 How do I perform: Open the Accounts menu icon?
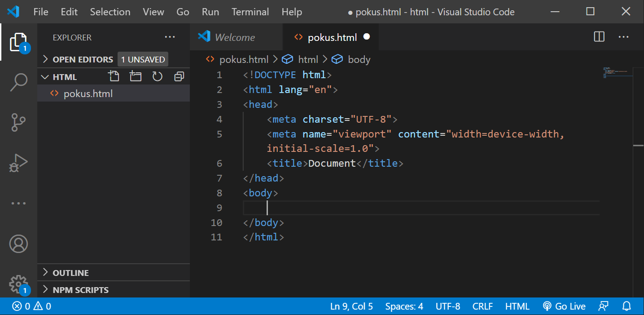18,244
